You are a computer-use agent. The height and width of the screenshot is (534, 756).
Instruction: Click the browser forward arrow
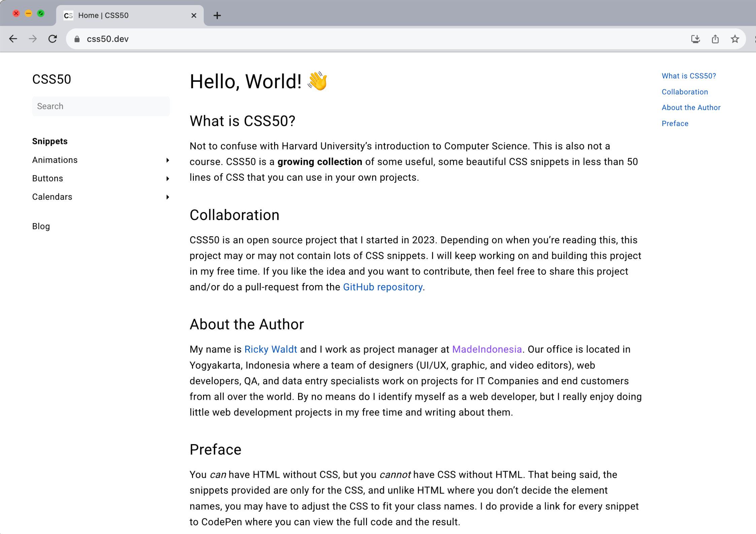click(33, 39)
